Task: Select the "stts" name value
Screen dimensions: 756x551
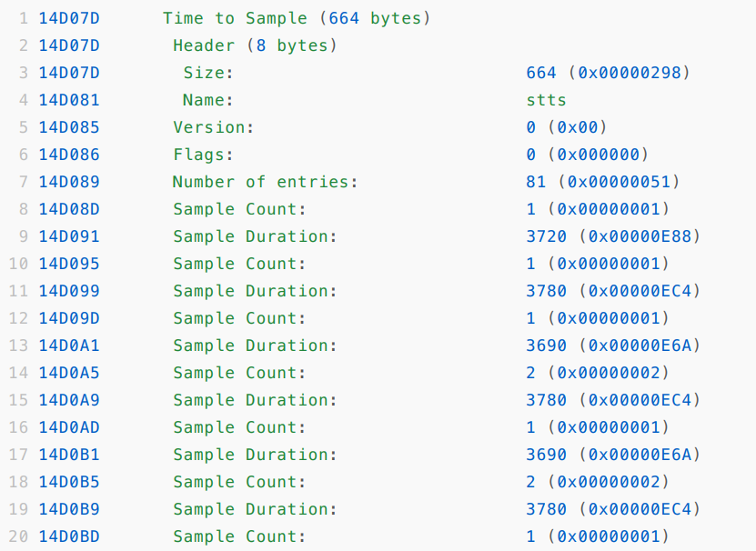Action: [x=546, y=100]
